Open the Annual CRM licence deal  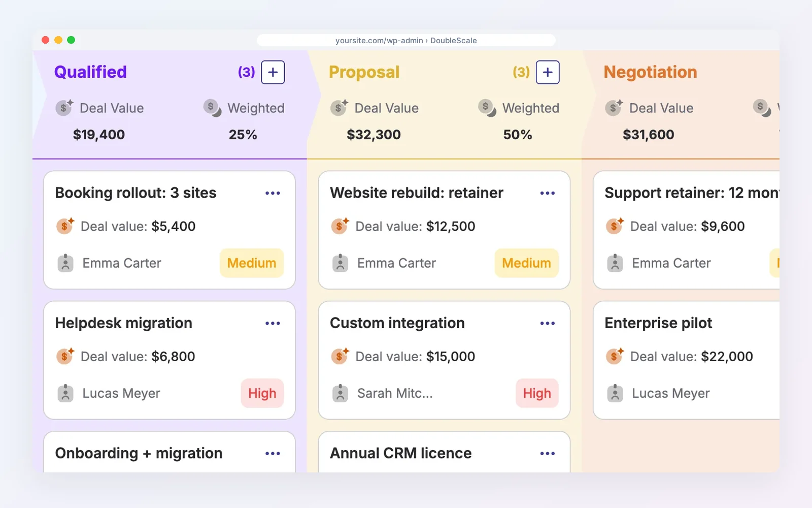click(x=444, y=452)
